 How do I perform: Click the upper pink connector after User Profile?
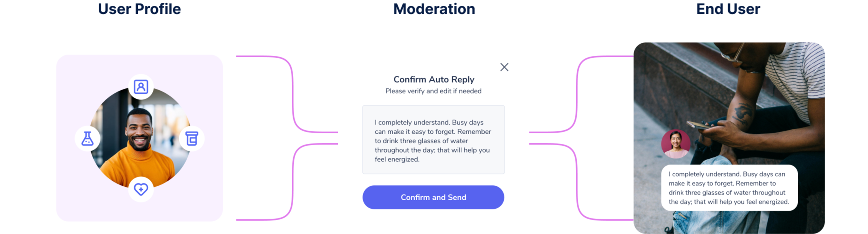pos(293,92)
